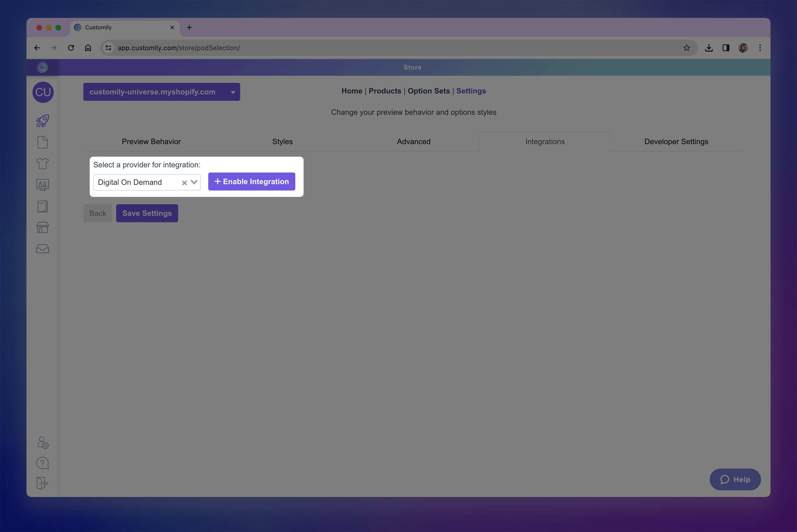Open the customily-universe.myshopify.com store selector

161,92
